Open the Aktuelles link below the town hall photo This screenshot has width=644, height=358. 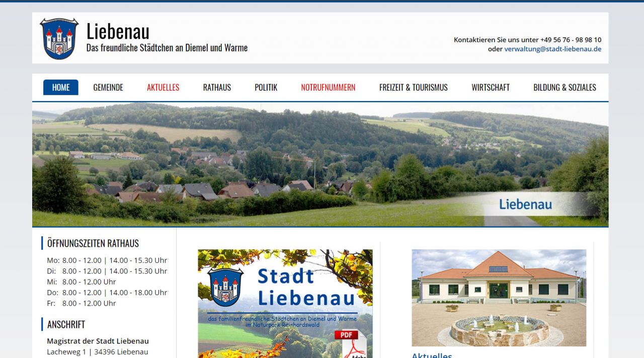[x=432, y=355]
